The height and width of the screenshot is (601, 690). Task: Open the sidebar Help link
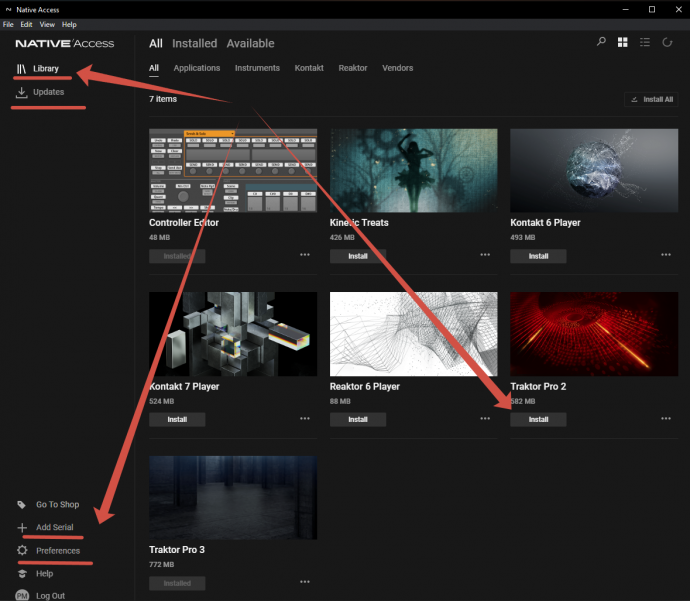click(x=44, y=573)
